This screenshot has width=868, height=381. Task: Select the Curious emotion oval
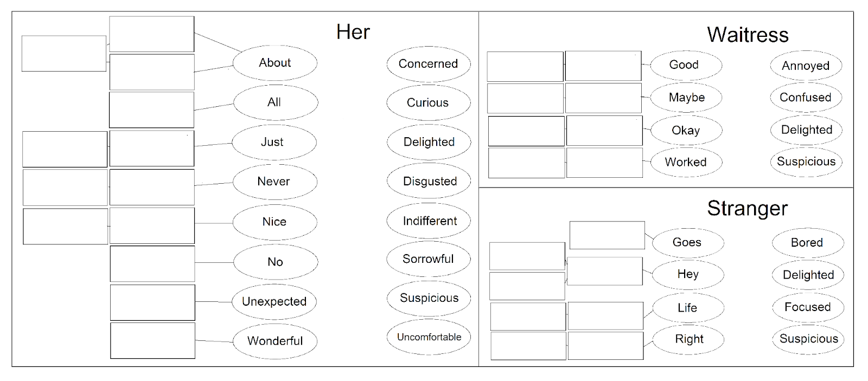[x=429, y=103]
